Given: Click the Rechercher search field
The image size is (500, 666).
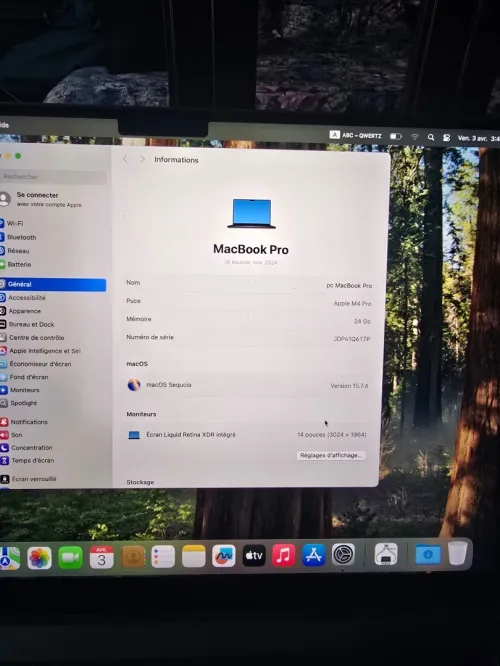Looking at the screenshot, I should pyautogui.click(x=52, y=177).
